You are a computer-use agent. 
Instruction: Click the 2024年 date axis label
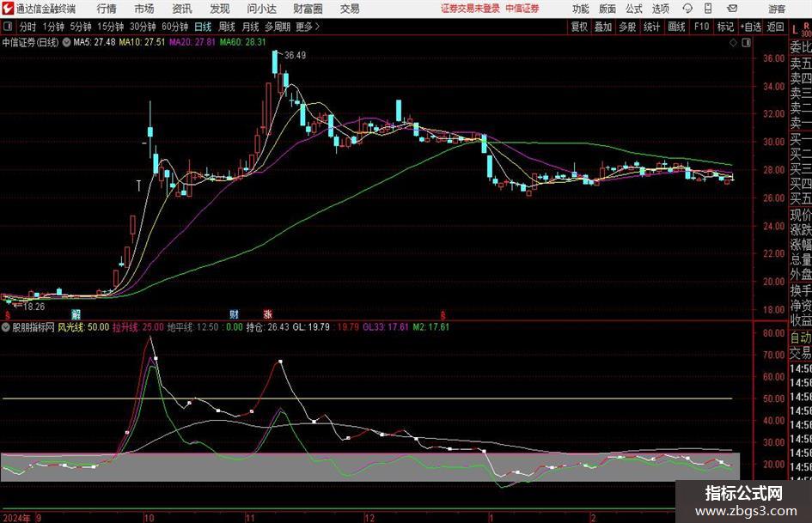point(16,518)
